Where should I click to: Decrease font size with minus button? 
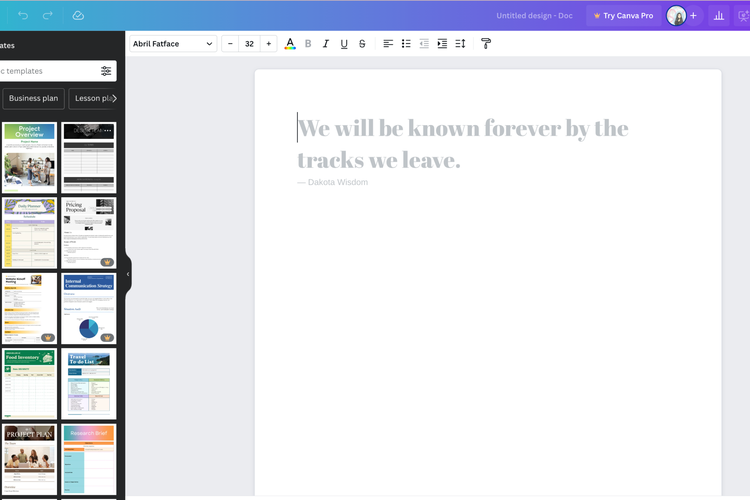click(x=230, y=44)
